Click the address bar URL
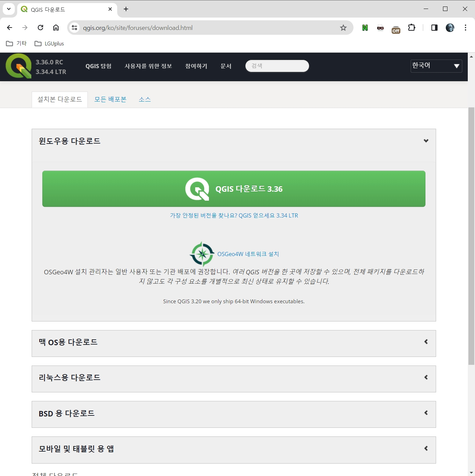The height and width of the screenshot is (476, 475). [x=138, y=28]
